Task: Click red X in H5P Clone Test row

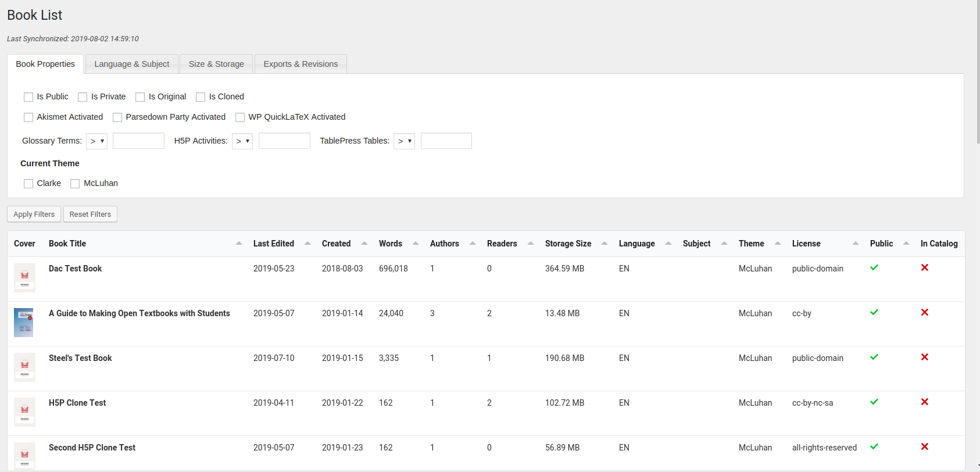Action: (x=924, y=402)
